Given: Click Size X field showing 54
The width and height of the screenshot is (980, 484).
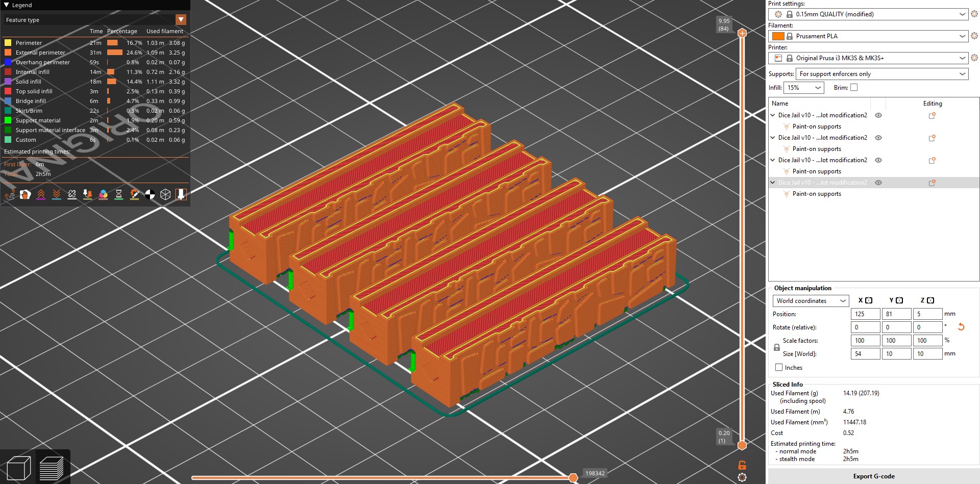Looking at the screenshot, I should coord(865,354).
